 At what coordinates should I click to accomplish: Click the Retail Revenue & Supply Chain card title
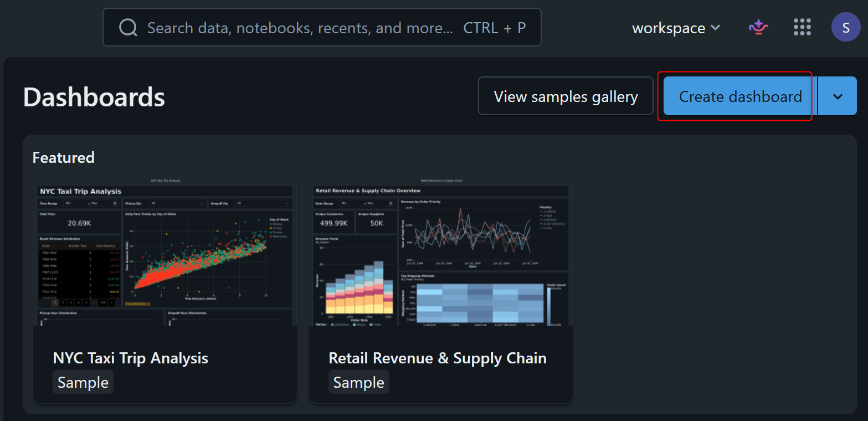(x=438, y=358)
